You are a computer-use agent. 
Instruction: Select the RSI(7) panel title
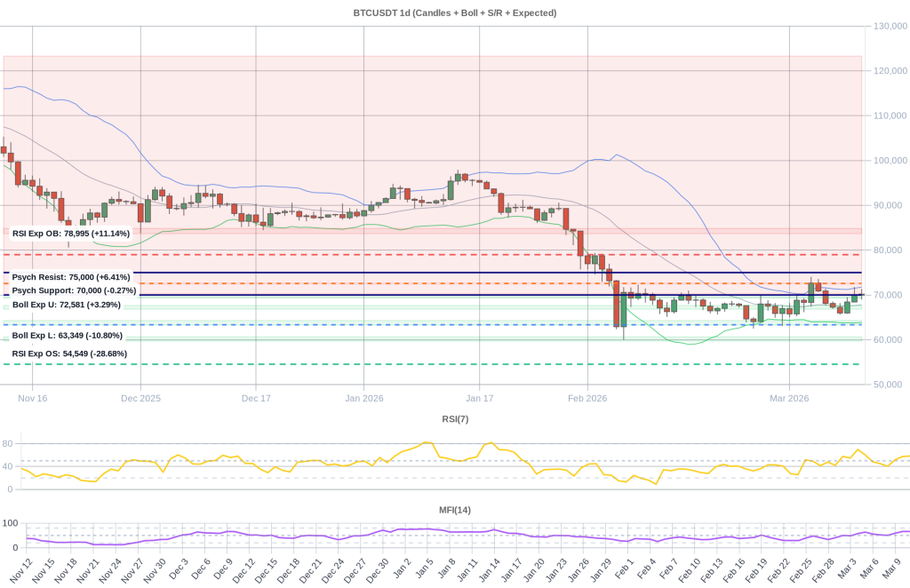coord(454,417)
